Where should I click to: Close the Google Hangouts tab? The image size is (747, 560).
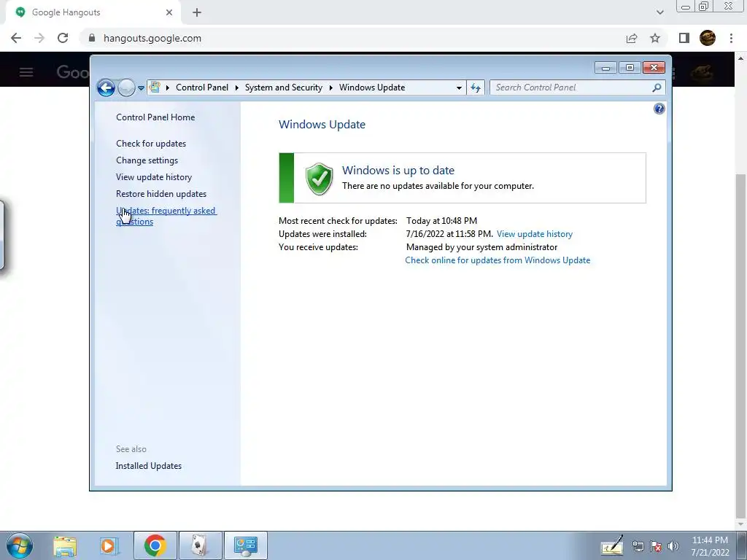[x=169, y=12]
